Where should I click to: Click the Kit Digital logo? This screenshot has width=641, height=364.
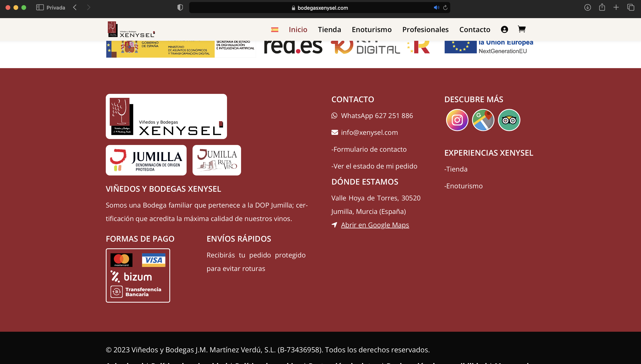coord(365,48)
